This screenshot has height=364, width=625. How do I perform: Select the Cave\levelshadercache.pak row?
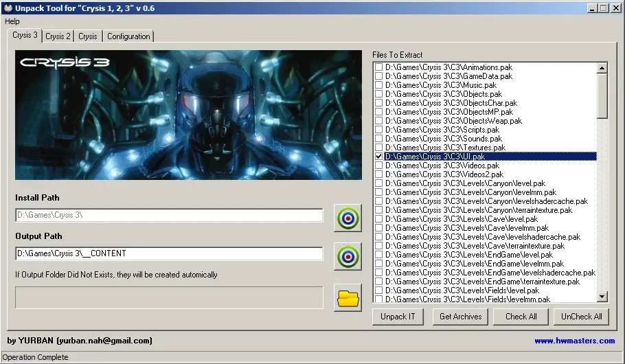coord(483,237)
